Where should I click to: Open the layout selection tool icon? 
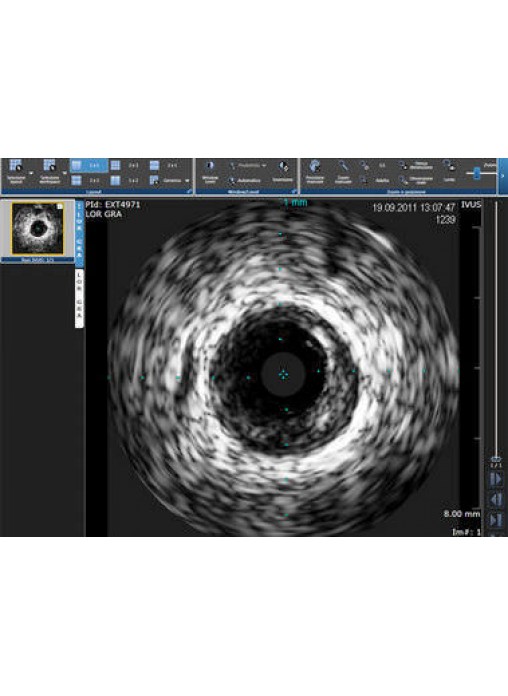(16, 166)
